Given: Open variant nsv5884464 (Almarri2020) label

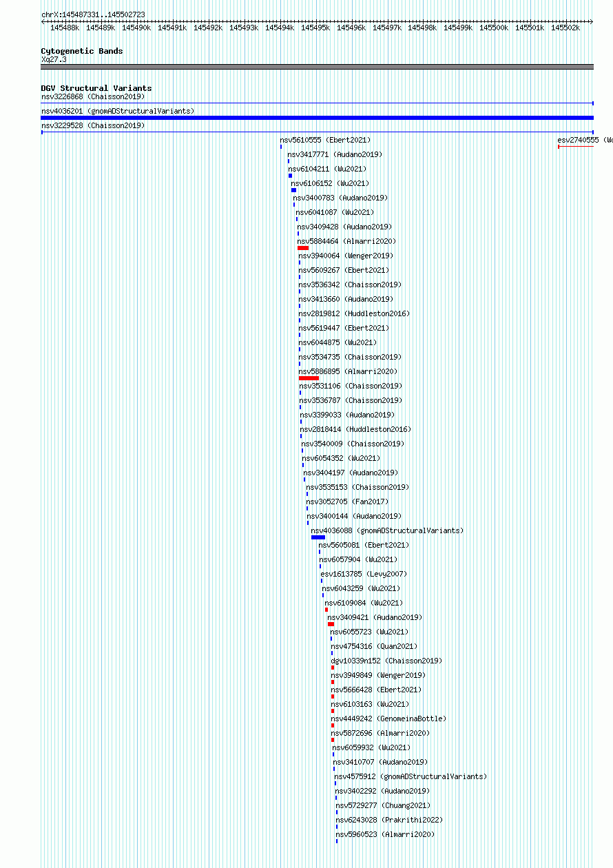Looking at the screenshot, I should coord(347,241).
